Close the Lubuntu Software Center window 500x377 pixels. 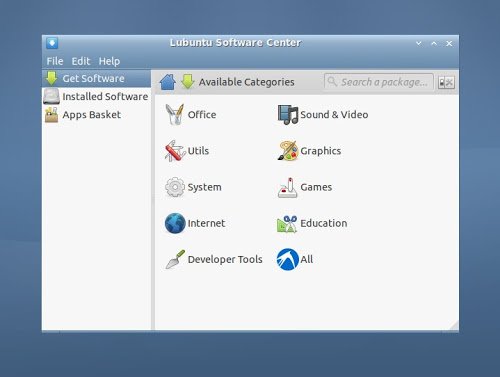pos(449,43)
